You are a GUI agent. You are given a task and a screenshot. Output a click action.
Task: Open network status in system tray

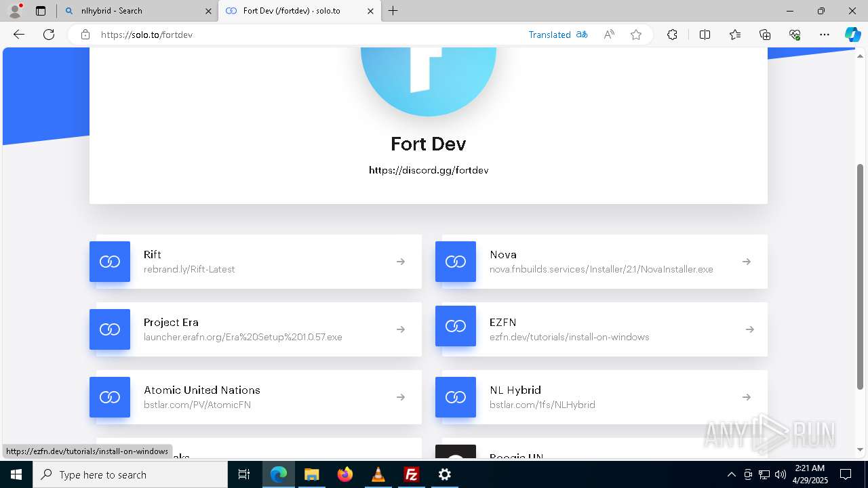(764, 474)
